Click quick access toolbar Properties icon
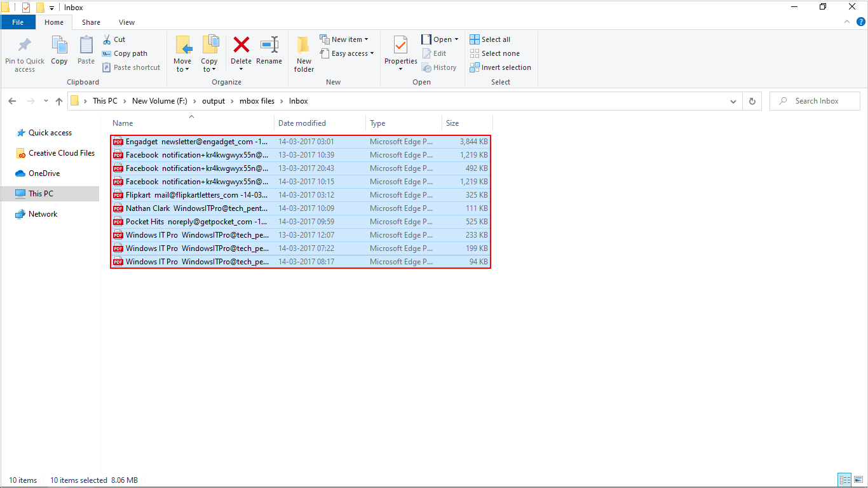 (26, 8)
